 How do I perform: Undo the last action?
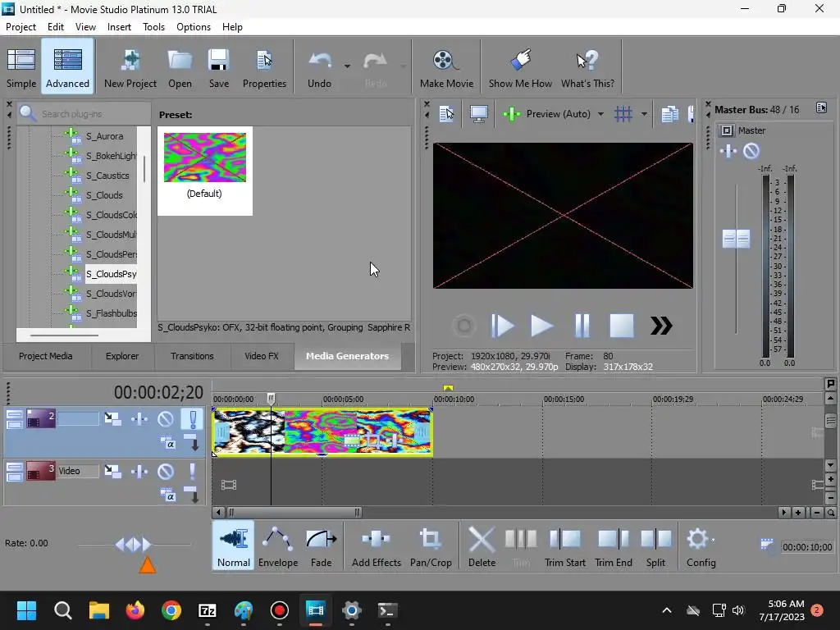click(319, 67)
